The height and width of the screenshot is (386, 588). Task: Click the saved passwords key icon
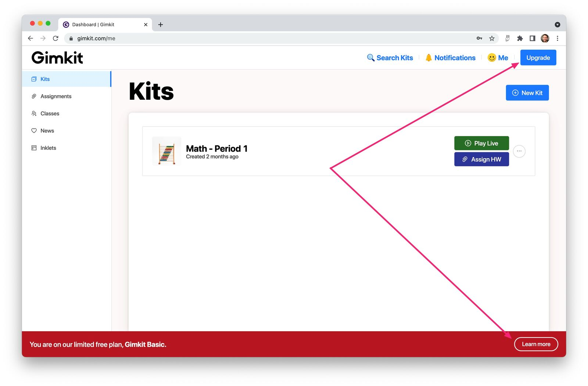[479, 38]
